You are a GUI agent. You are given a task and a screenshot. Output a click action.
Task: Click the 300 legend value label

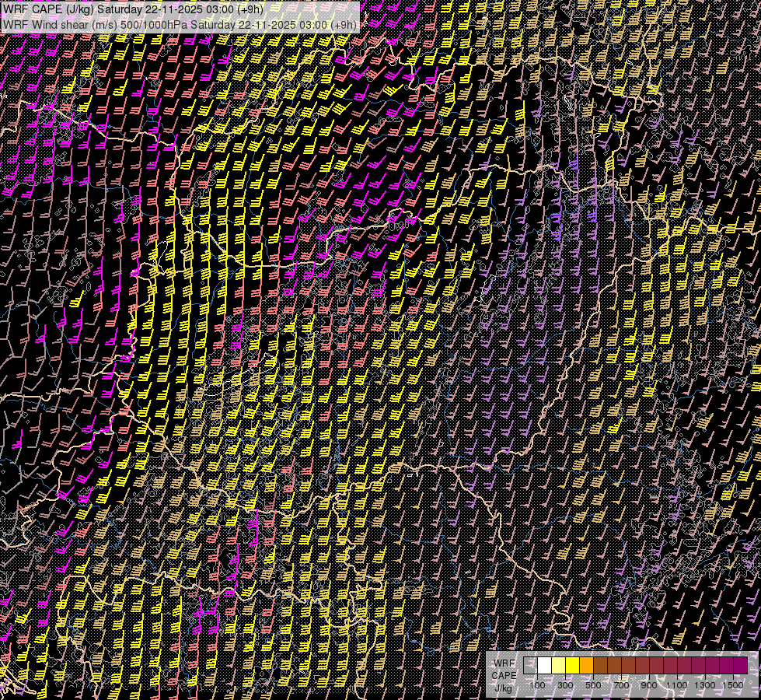pos(565,685)
